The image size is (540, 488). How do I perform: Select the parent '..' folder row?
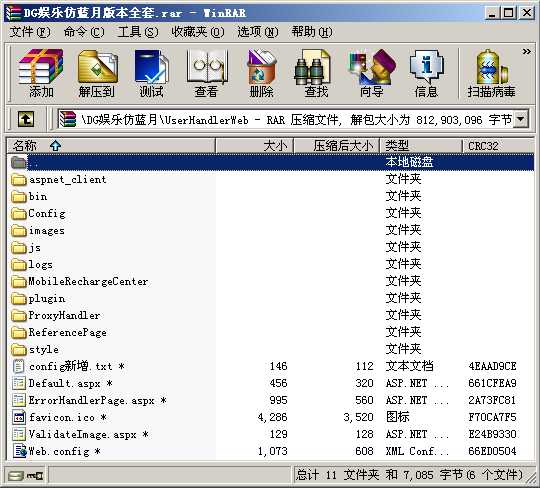[x=271, y=162]
